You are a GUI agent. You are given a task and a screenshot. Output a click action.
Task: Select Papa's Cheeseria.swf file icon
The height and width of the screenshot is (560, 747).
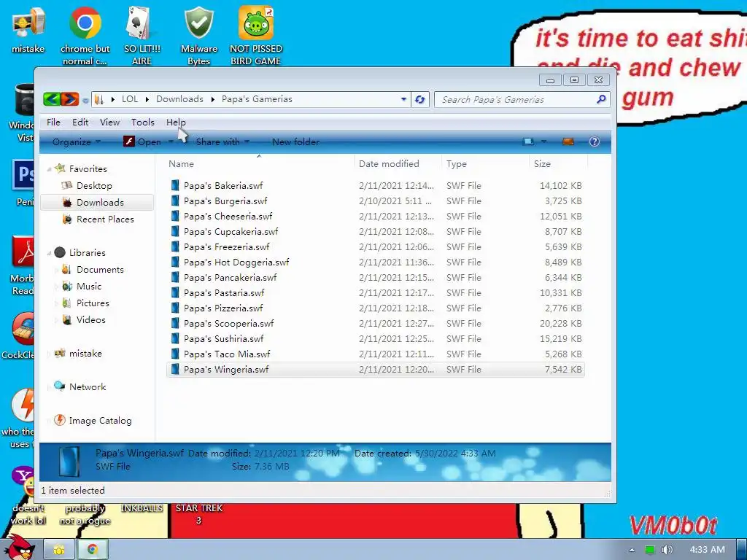click(175, 216)
